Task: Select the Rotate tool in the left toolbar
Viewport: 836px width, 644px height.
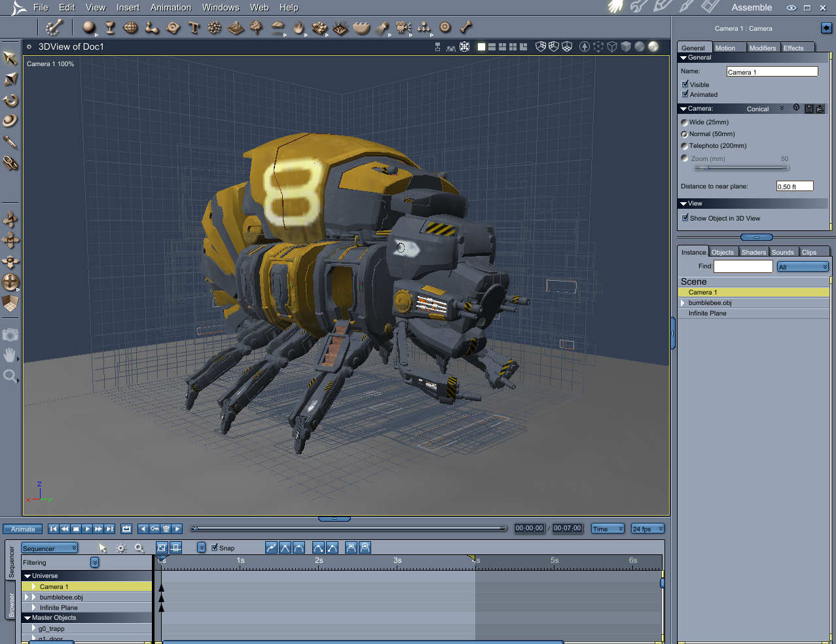Action: click(10, 100)
